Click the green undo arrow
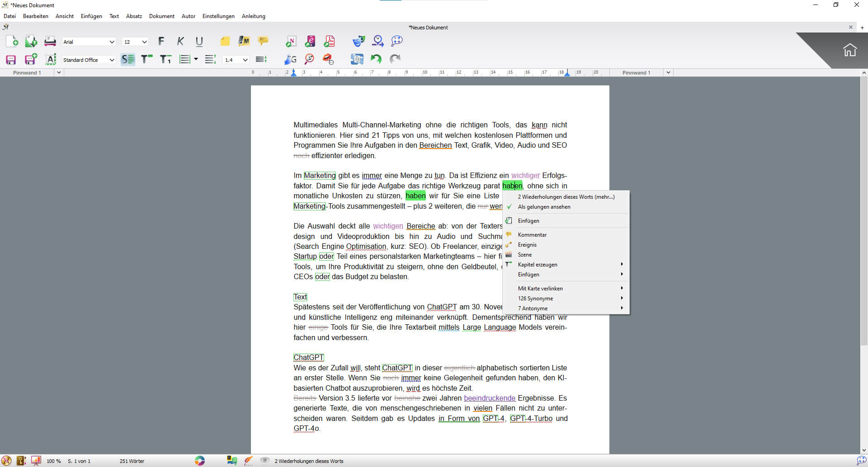868x467 pixels. pyautogui.click(x=376, y=59)
